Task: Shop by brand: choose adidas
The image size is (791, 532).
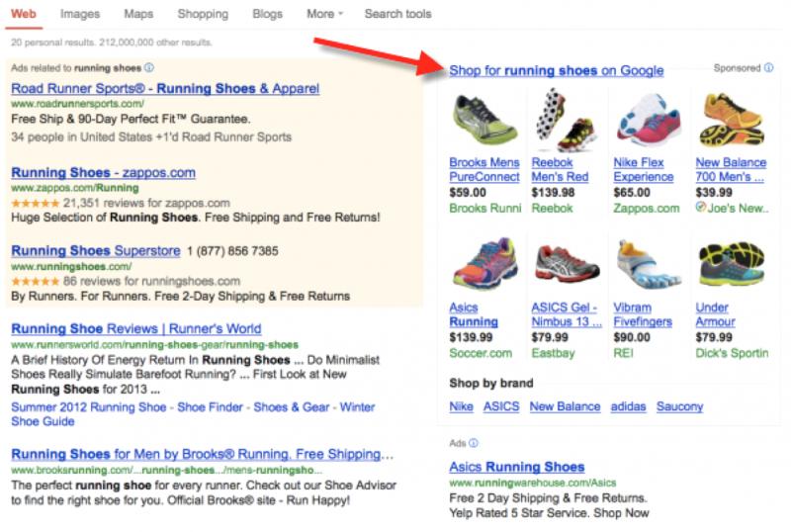Action: coord(628,406)
